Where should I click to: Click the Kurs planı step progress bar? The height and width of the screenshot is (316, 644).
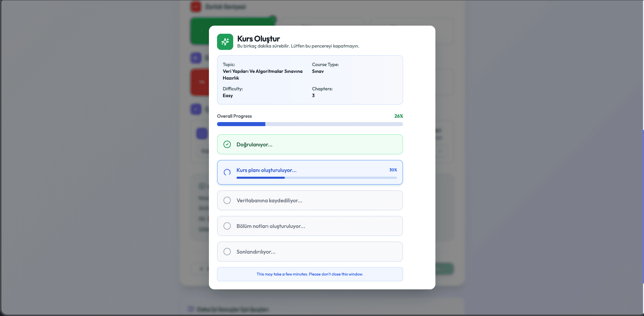[316, 178]
